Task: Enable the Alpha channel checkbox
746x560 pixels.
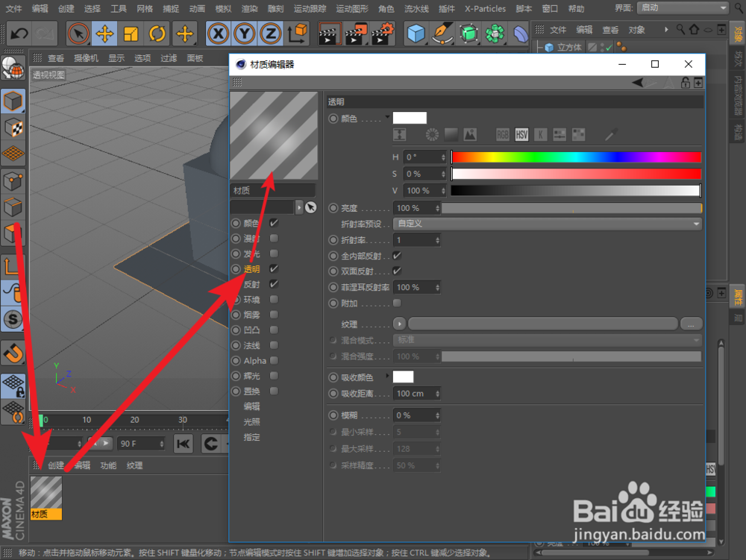Action: coord(274,360)
